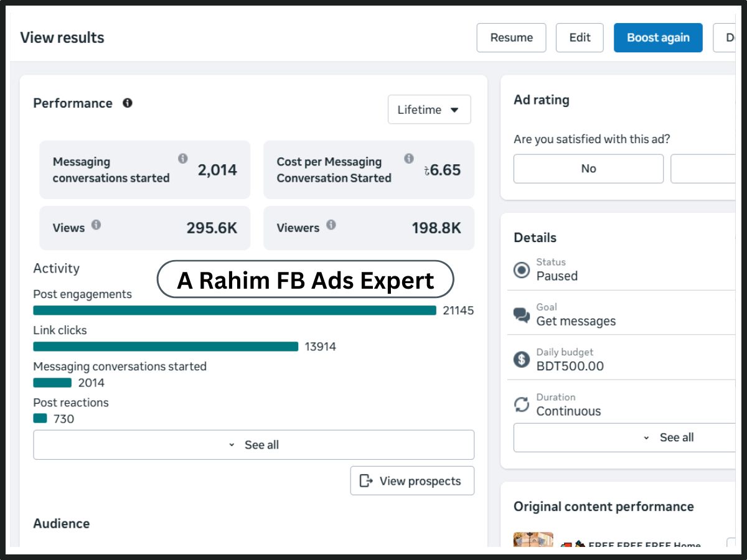The image size is (747, 560).
Task: Click the Link clicks bar
Action: [x=166, y=346]
